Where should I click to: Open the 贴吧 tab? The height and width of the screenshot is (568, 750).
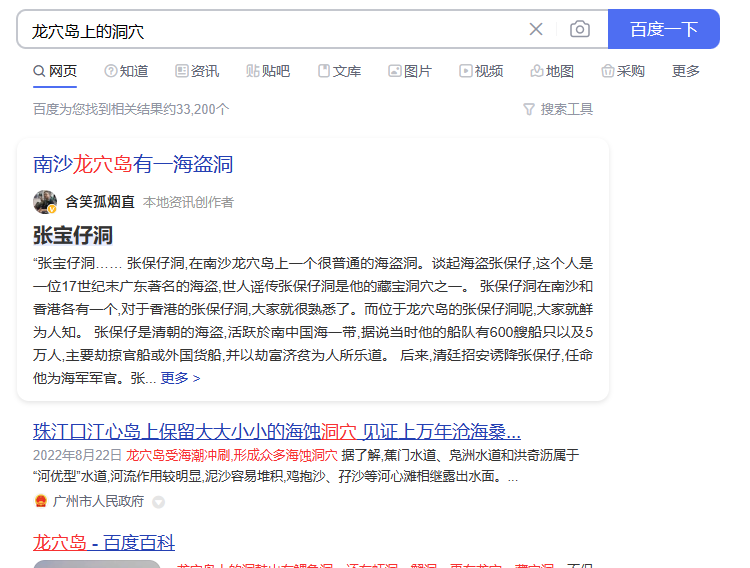click(x=268, y=71)
